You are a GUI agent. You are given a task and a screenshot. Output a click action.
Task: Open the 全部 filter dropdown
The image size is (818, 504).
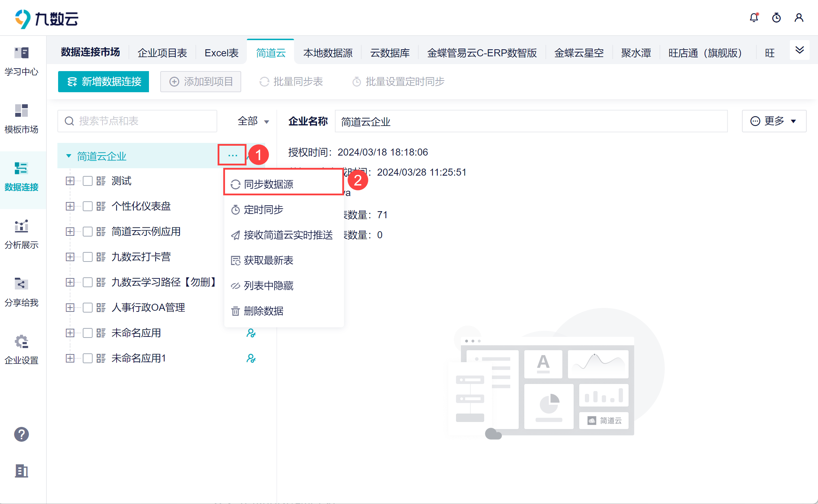pyautogui.click(x=253, y=121)
